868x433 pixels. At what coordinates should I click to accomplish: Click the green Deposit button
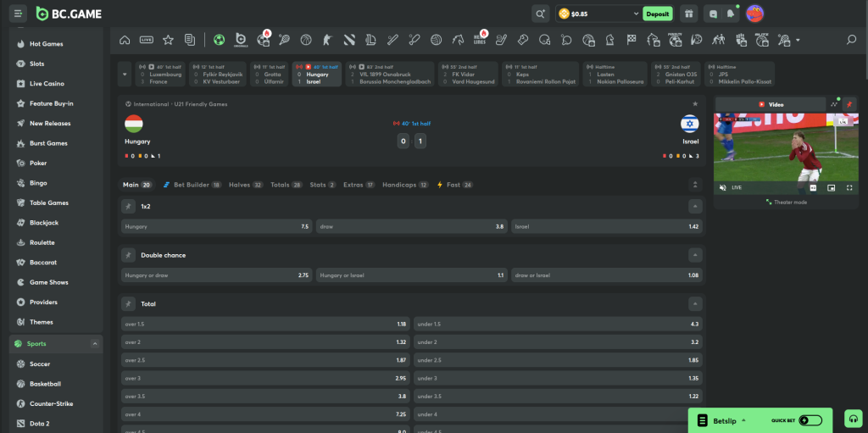pyautogui.click(x=657, y=14)
